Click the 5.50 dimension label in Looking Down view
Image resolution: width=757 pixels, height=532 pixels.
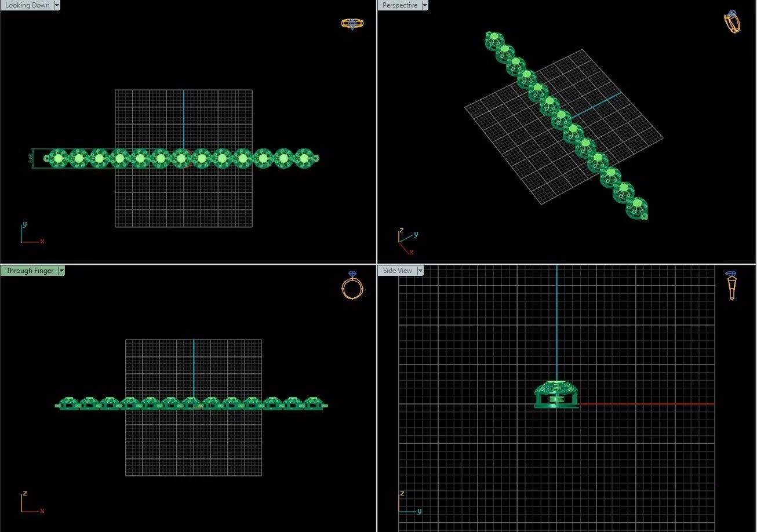click(x=31, y=159)
